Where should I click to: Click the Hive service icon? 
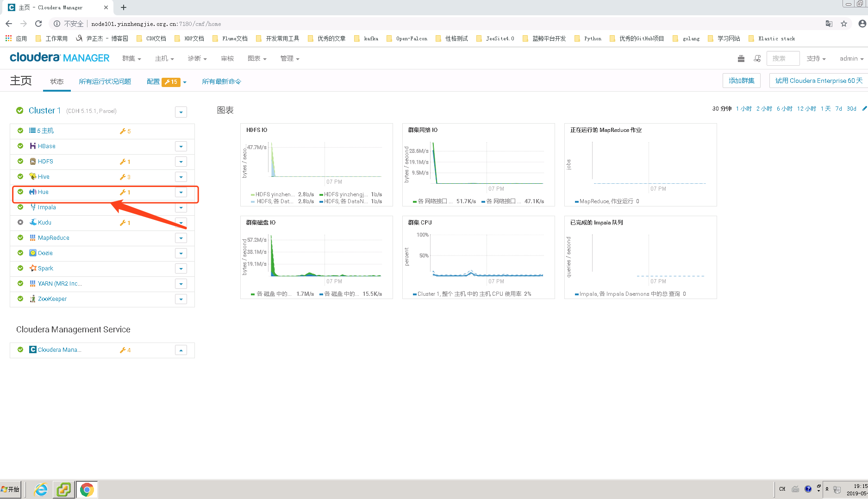click(32, 176)
